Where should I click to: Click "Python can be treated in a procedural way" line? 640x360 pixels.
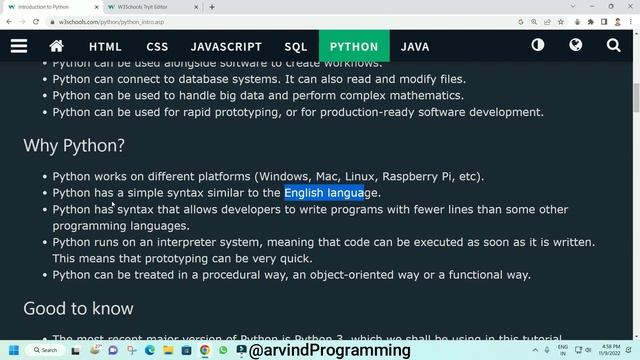point(291,275)
